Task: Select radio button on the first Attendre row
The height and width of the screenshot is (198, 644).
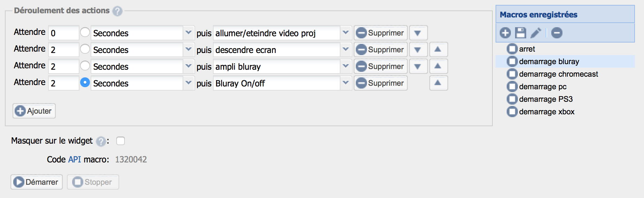Action: tap(85, 32)
